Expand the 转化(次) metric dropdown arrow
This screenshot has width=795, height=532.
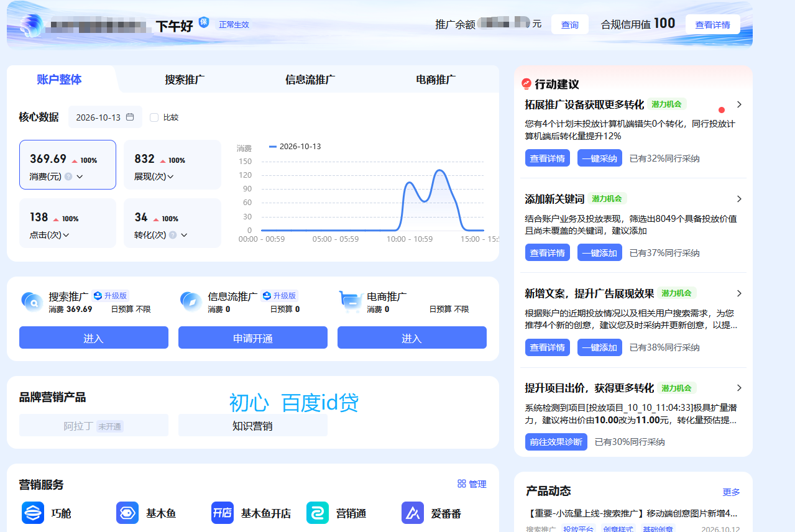click(184, 235)
